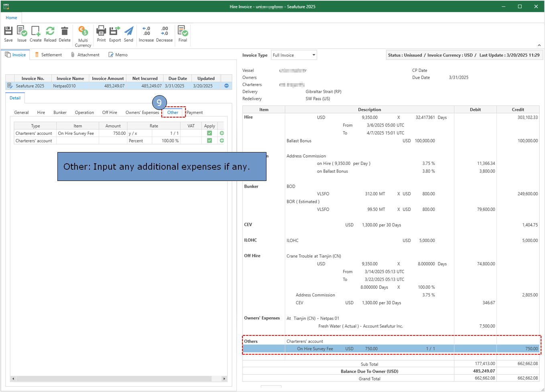545x392 pixels.
Task: Mark the invoice as Final
Action: pyautogui.click(x=183, y=31)
